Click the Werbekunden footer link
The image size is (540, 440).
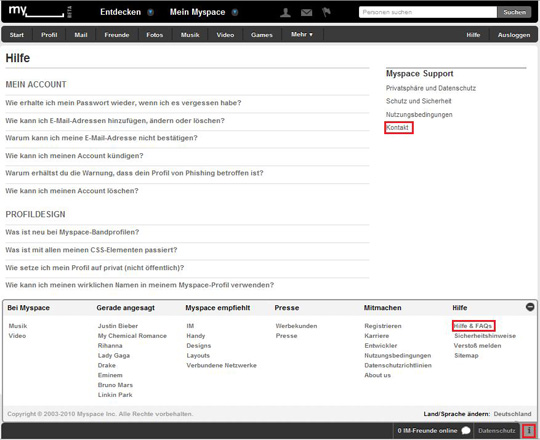click(296, 326)
